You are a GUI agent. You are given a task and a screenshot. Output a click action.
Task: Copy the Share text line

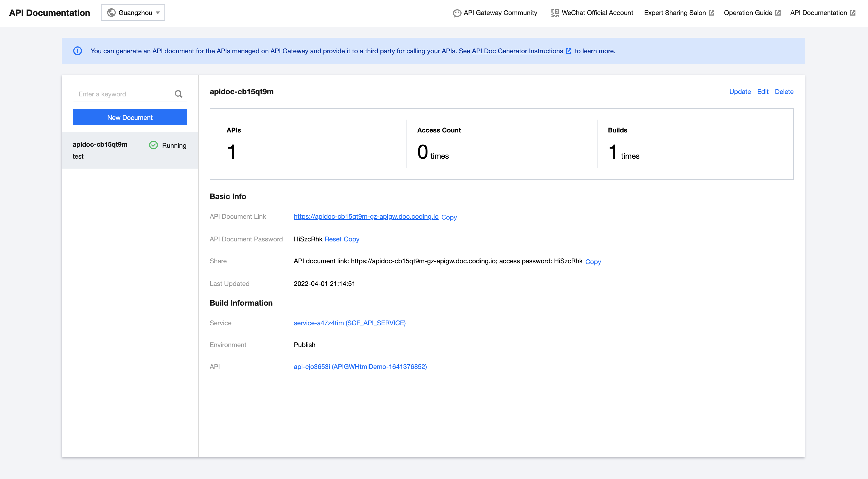(593, 262)
